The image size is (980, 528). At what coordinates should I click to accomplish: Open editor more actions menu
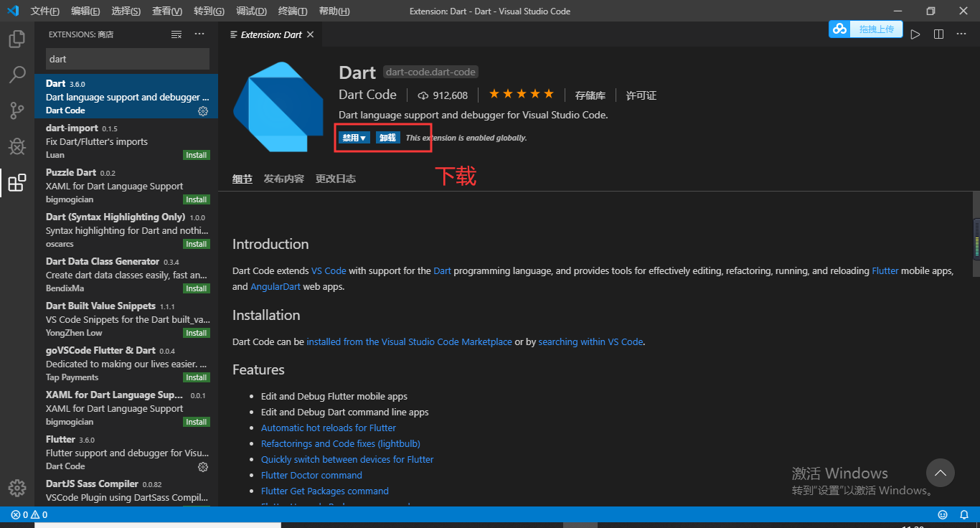(x=961, y=34)
